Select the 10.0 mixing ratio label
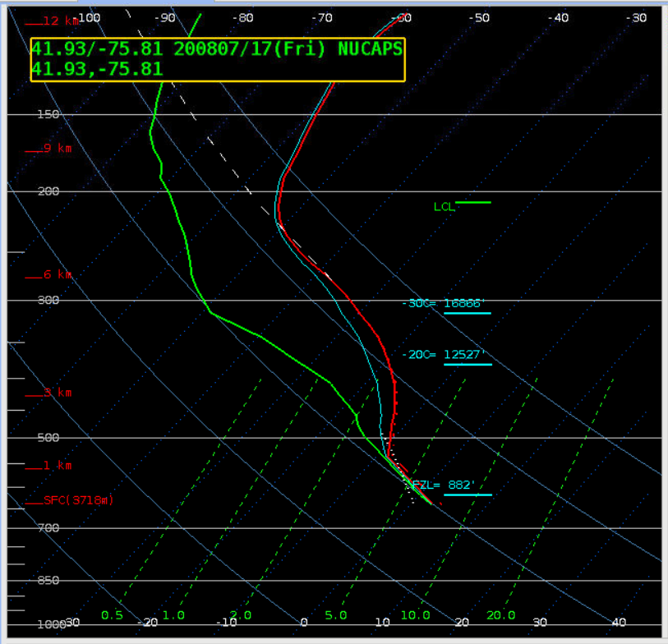This screenshot has height=644, width=668. coord(415,615)
